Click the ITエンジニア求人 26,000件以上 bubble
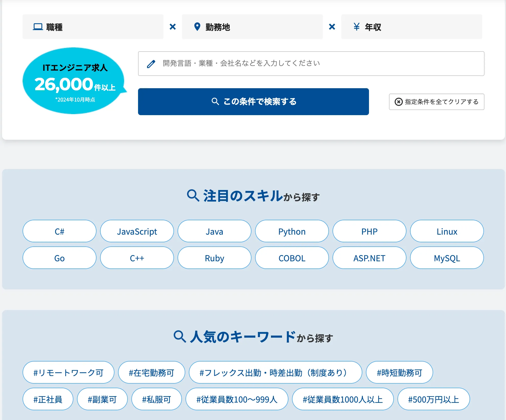 [x=74, y=81]
